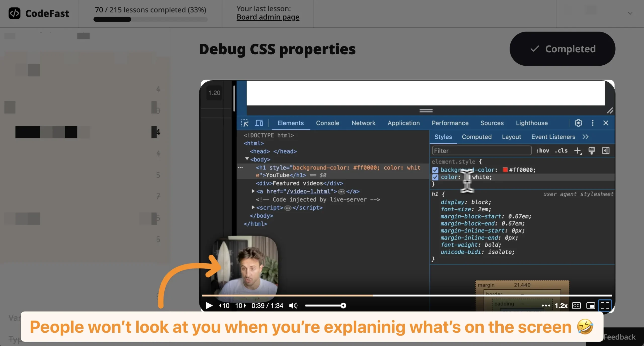Viewport: 644px width, 346px height.
Task: Open the account dropdown chevron
Action: click(x=630, y=13)
